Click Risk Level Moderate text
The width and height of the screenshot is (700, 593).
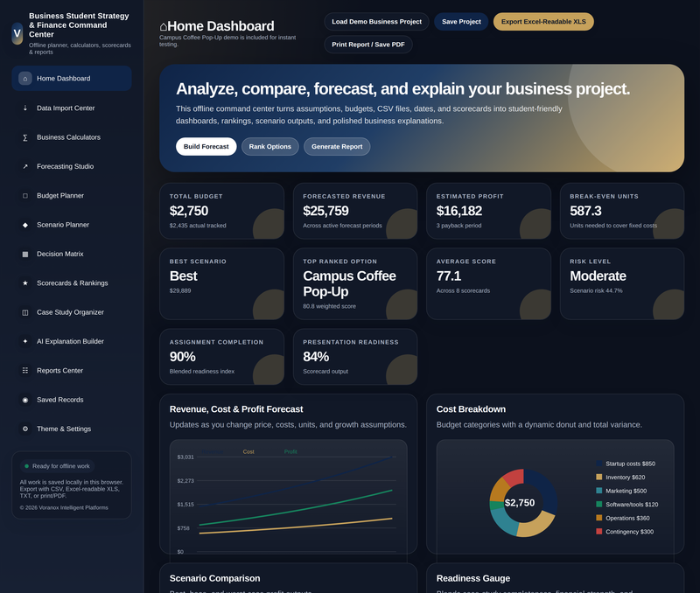(x=598, y=276)
